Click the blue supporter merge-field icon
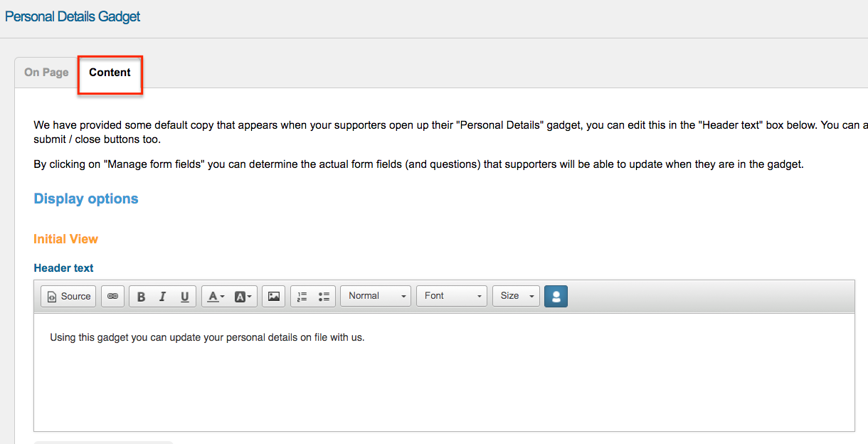 pos(556,296)
